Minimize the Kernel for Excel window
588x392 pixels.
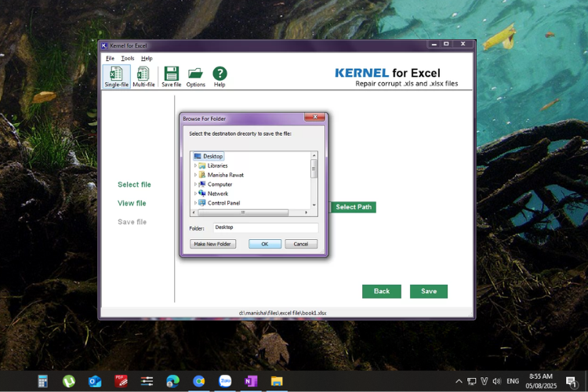[x=434, y=44]
